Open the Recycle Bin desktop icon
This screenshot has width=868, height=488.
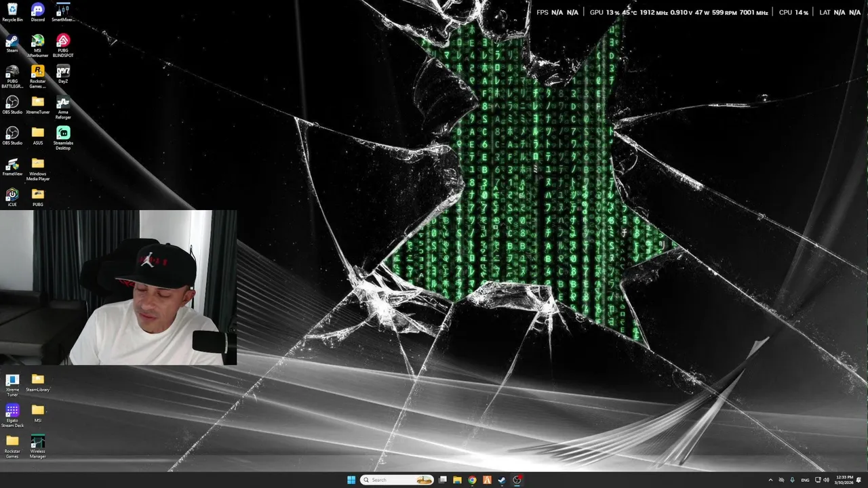tap(12, 12)
